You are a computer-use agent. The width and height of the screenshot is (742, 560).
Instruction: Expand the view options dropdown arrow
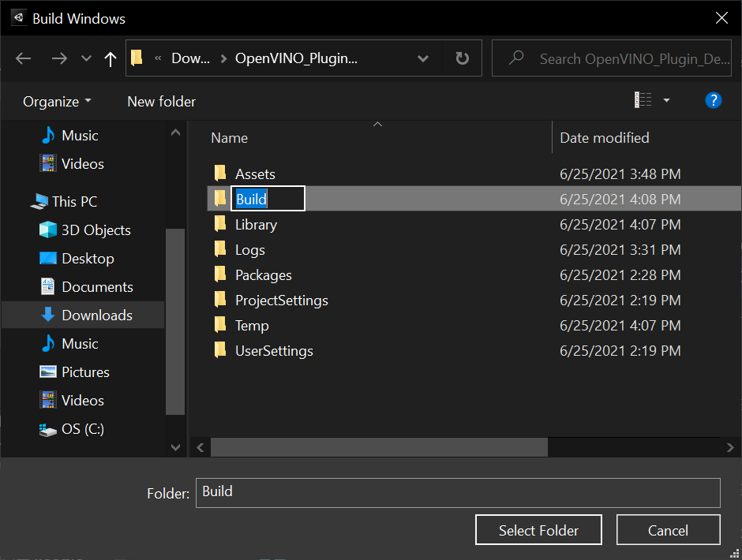click(x=666, y=100)
